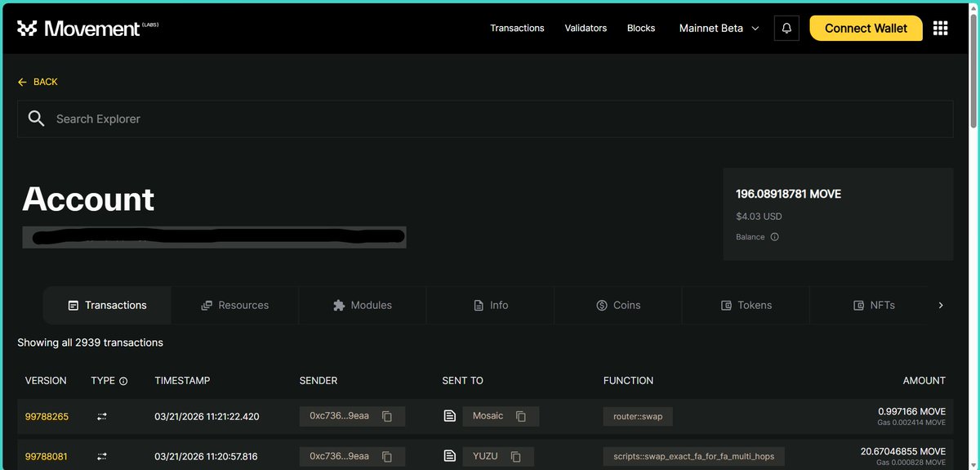This screenshot has height=470, width=980.
Task: Click the Connect Wallet button
Action: coord(866,28)
